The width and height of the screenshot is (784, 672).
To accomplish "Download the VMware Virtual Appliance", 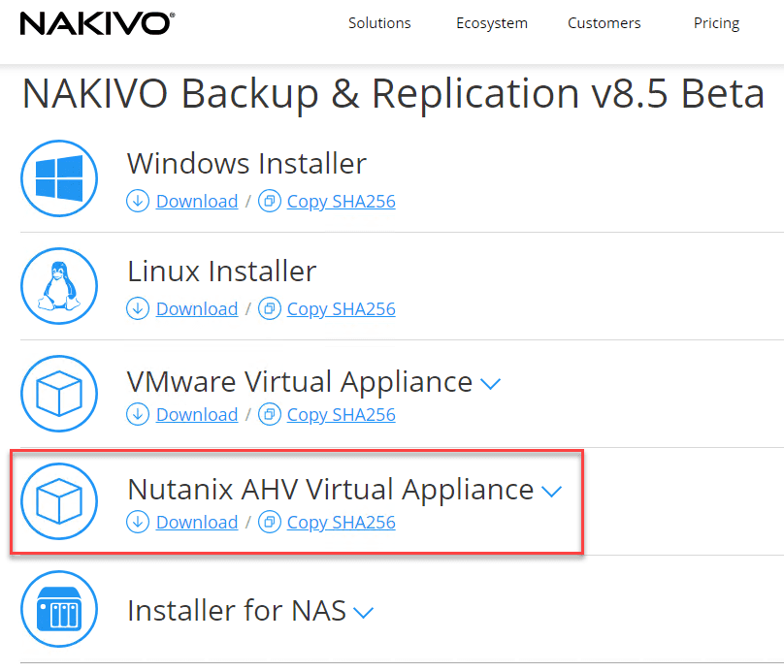I will tap(197, 415).
